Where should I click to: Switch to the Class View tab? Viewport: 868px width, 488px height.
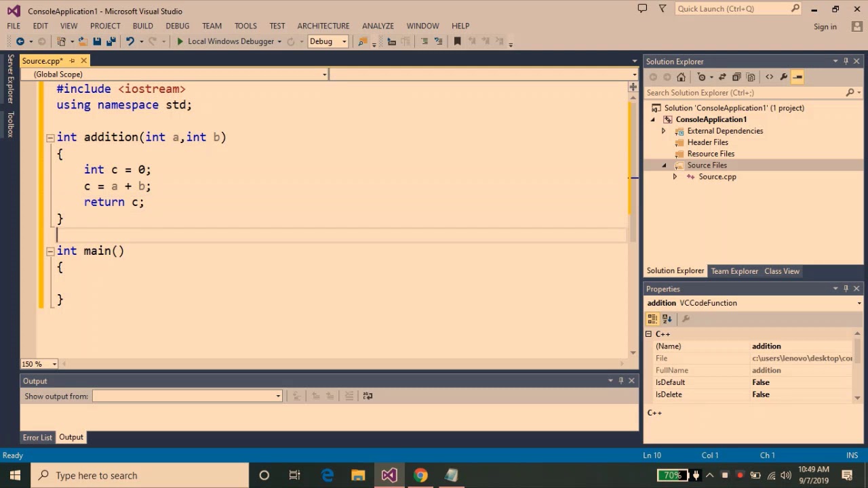[x=782, y=271]
